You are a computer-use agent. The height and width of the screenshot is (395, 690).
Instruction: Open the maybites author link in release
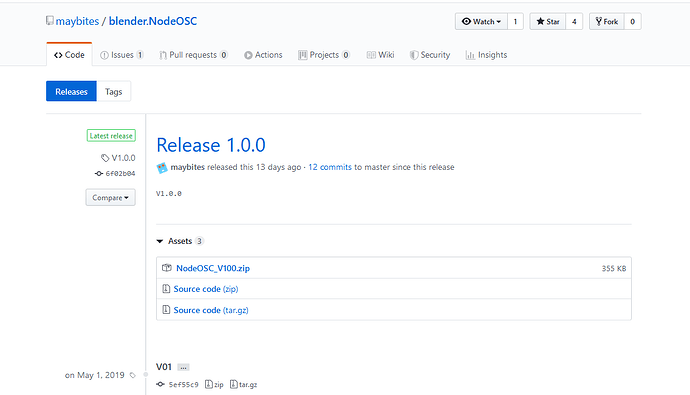[x=187, y=167]
